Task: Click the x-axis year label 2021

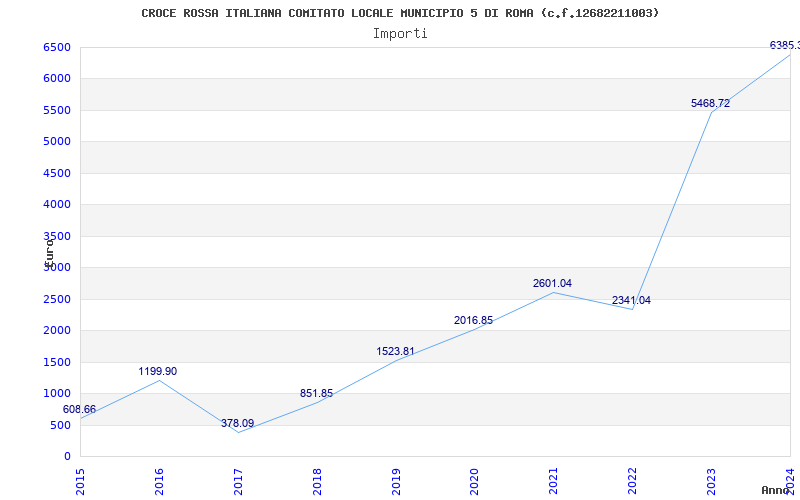Action: point(554,481)
